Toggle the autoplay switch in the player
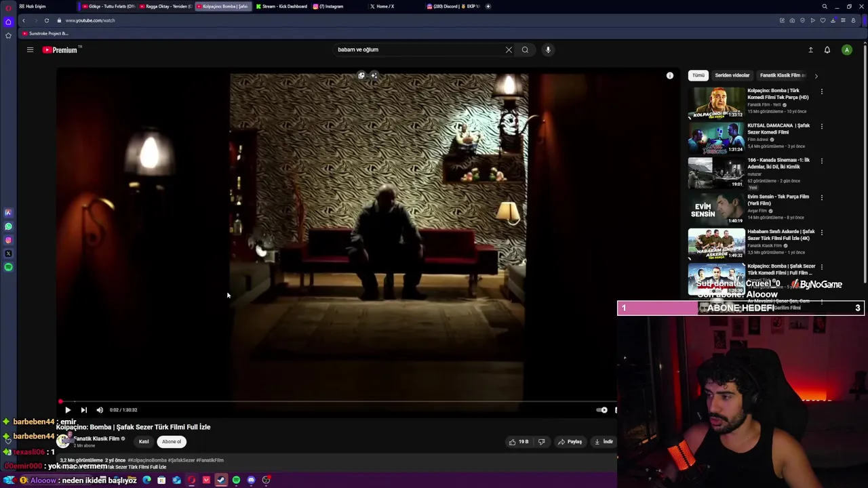Viewport: 868px width, 488px height. pos(601,409)
